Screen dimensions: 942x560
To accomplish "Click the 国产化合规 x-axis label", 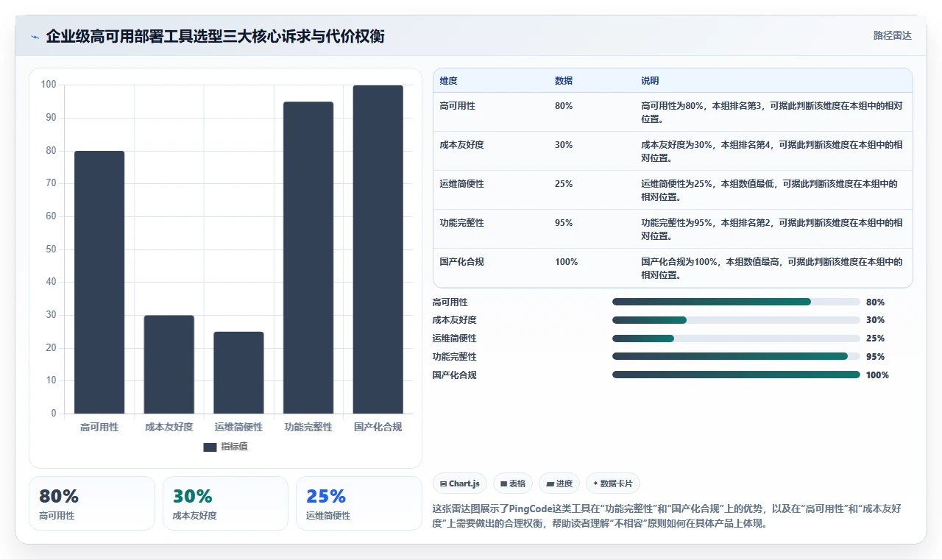I will click(378, 427).
